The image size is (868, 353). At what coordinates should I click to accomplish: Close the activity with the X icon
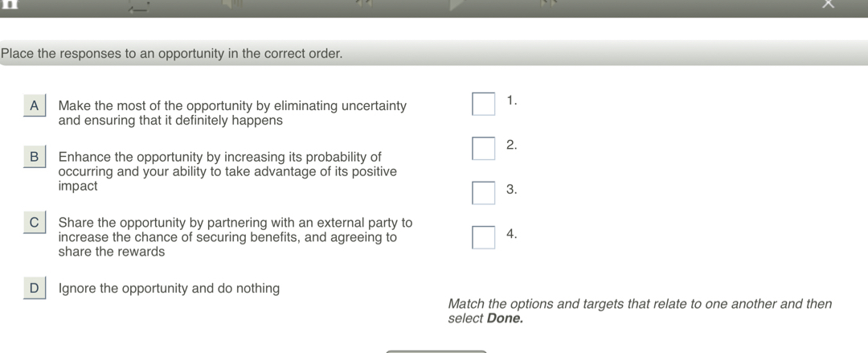click(x=828, y=4)
